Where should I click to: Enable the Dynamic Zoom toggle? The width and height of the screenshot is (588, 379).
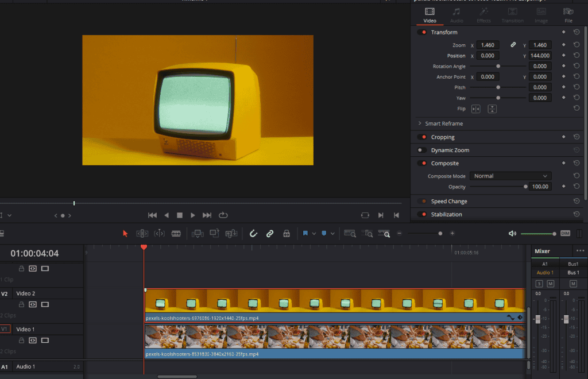coord(422,150)
